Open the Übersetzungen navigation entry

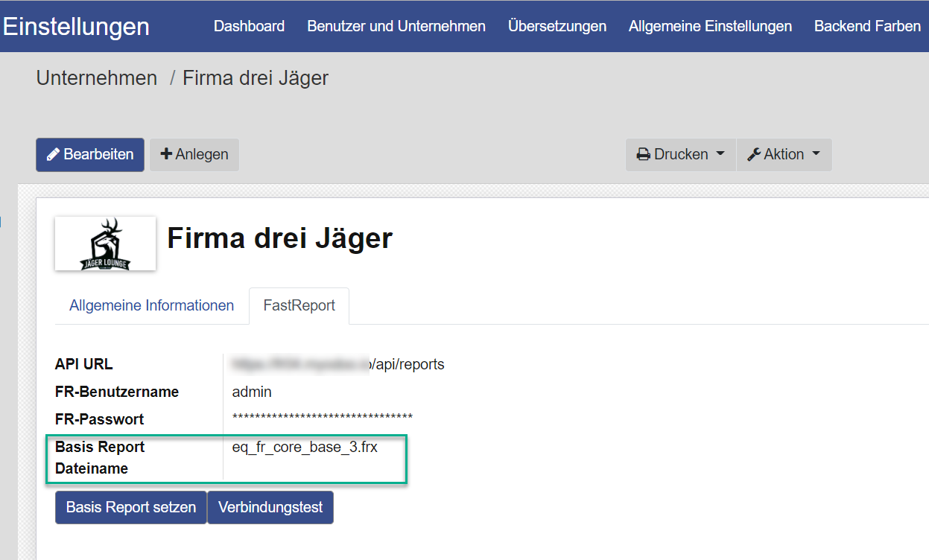coord(557,25)
